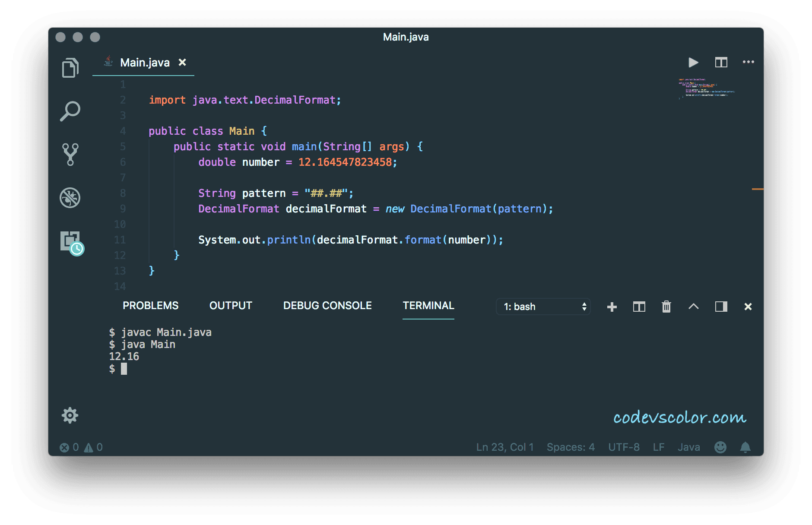
Task: Switch to the DEBUG CONSOLE tab
Action: (327, 306)
